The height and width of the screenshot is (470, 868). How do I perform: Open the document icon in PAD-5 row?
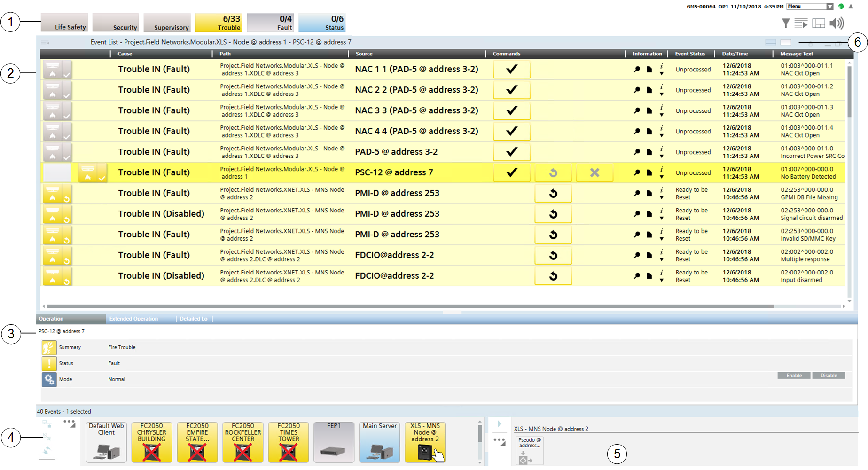coord(649,152)
